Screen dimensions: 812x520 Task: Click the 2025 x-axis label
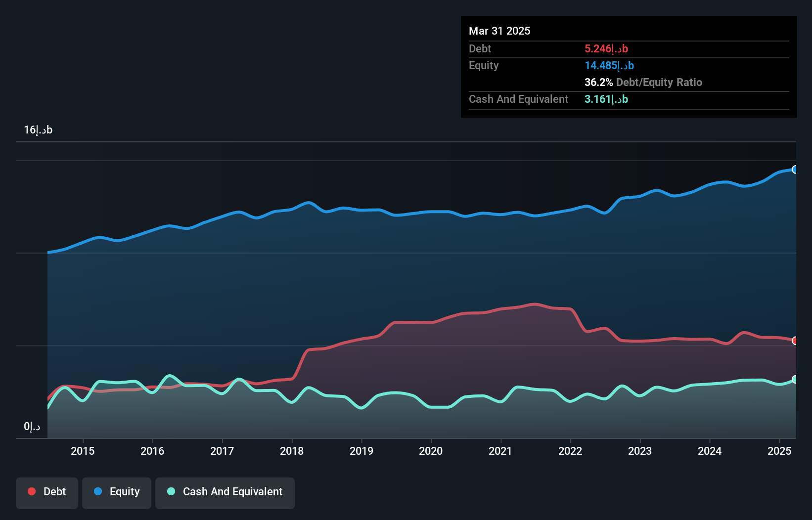click(779, 451)
